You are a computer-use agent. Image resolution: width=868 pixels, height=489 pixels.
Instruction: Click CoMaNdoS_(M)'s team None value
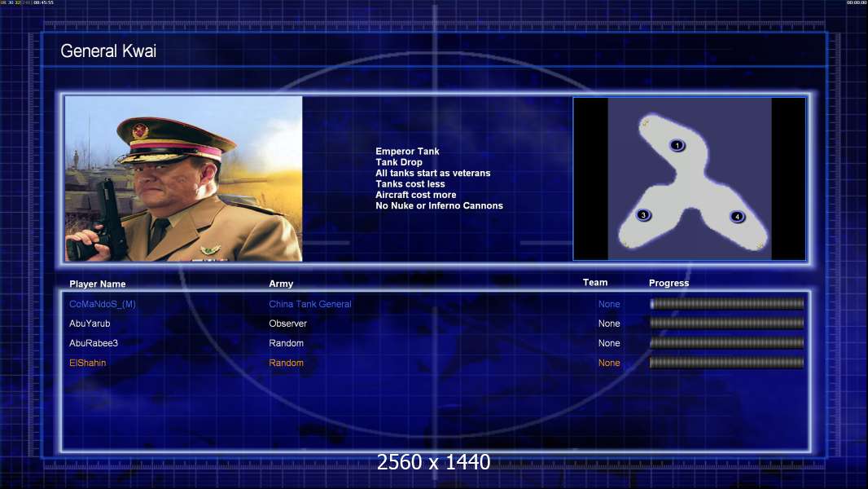click(609, 304)
